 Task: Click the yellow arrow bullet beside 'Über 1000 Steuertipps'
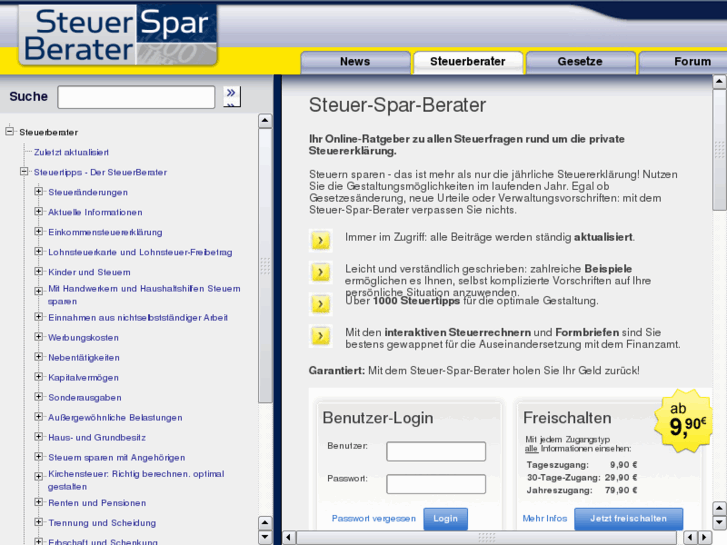tap(320, 304)
